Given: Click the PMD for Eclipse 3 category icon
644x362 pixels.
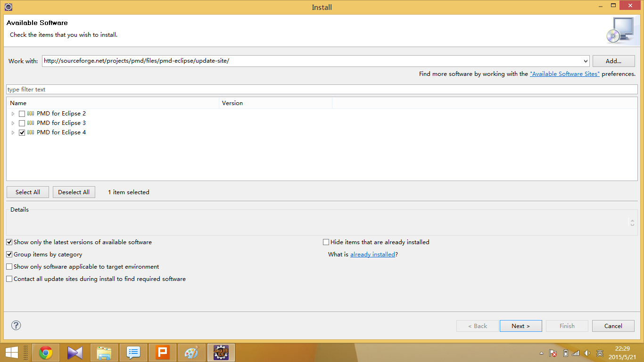Looking at the screenshot, I should [31, 123].
